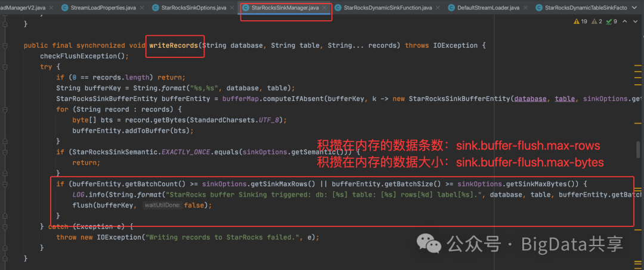The image size is (644, 270).
Task: Switch to StarRocksDynamicSinkFunction.java tab
Action: point(388,7)
